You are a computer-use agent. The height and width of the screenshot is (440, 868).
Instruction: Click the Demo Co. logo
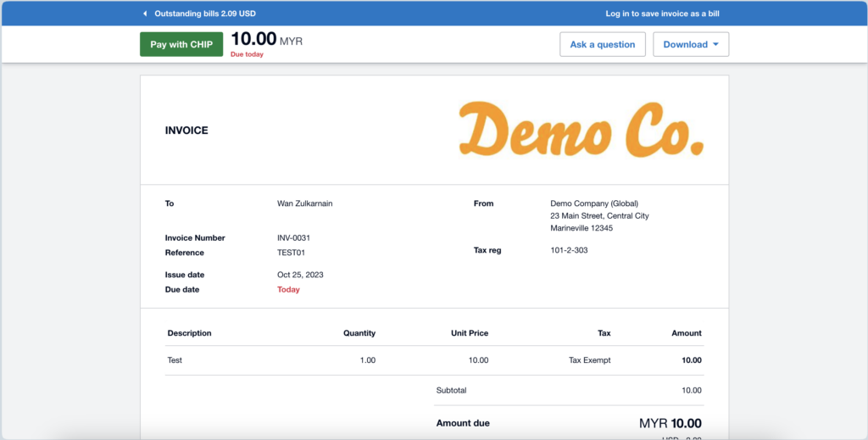(x=581, y=130)
